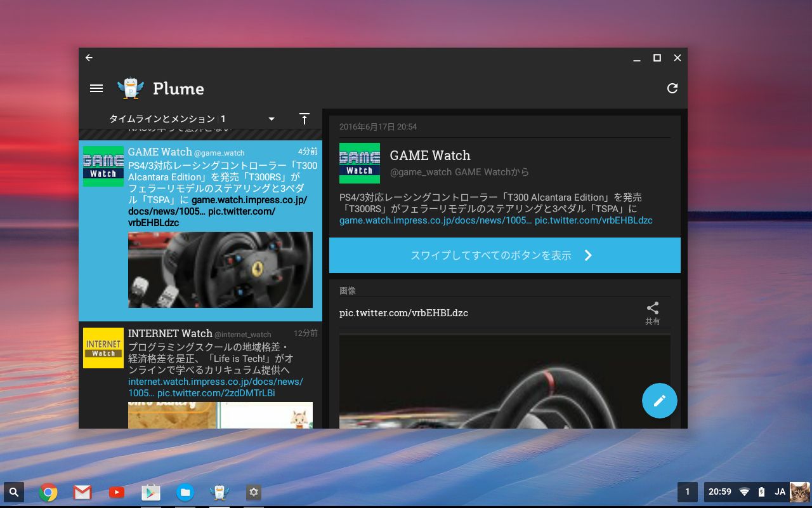This screenshot has height=508, width=812.
Task: Open Gmail from the shelf
Action: [x=82, y=492]
